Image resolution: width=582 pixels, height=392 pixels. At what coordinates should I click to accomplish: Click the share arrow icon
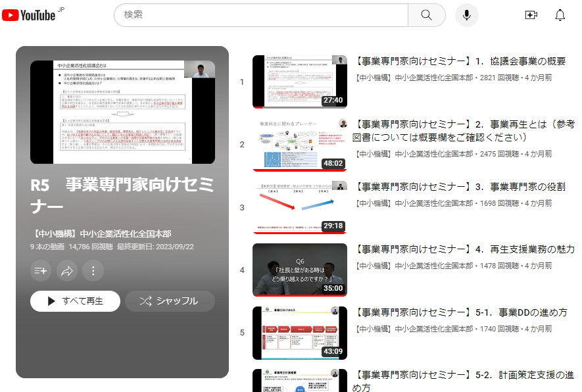(x=66, y=270)
